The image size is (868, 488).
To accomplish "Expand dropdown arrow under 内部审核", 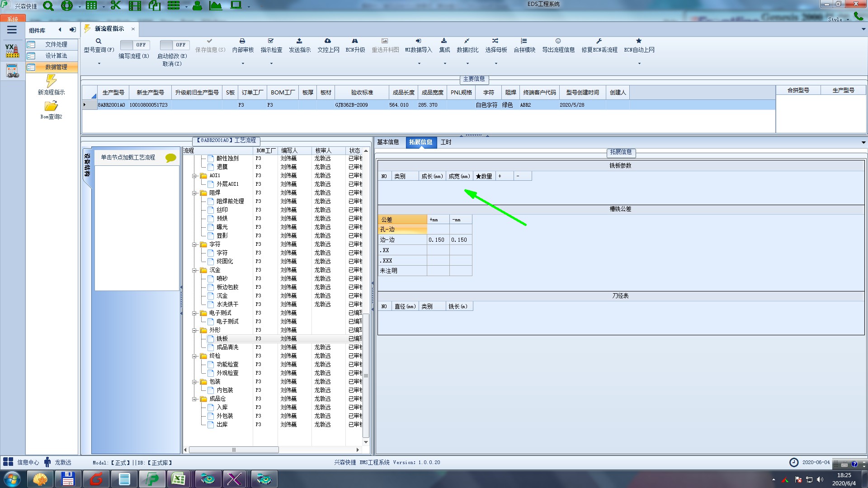I will click(x=243, y=63).
